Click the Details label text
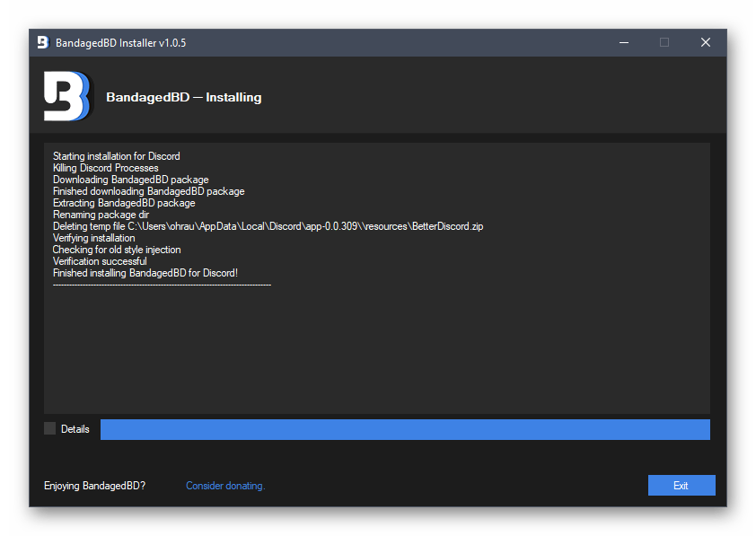756x536 pixels. (x=75, y=429)
